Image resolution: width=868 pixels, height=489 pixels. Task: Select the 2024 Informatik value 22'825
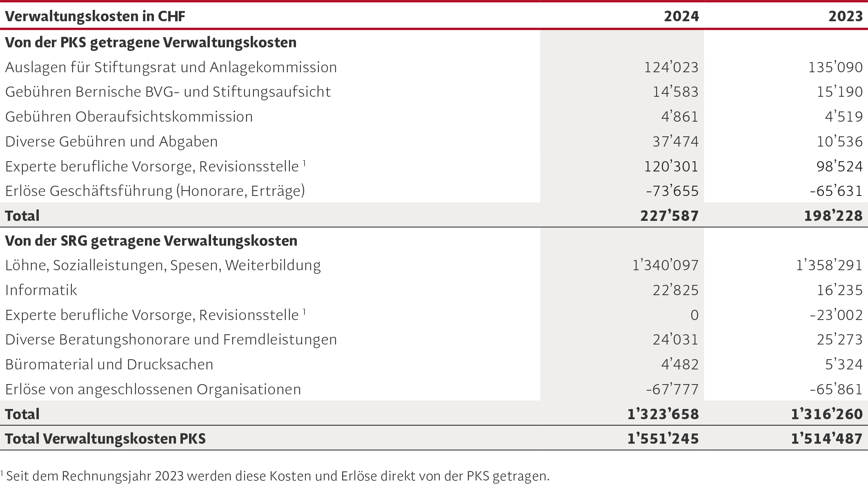pos(676,290)
